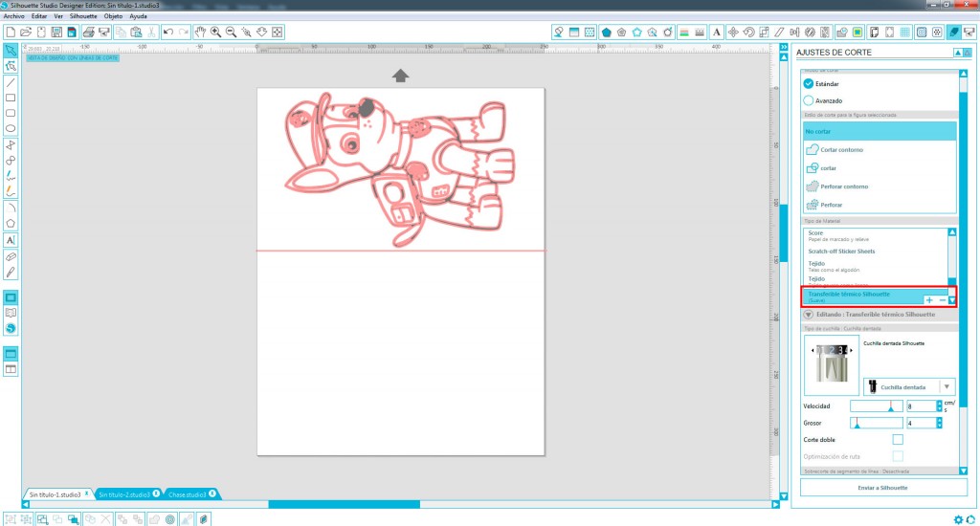
Task: Select the Scratch-off Sticker Sheets material
Action: 841,252
